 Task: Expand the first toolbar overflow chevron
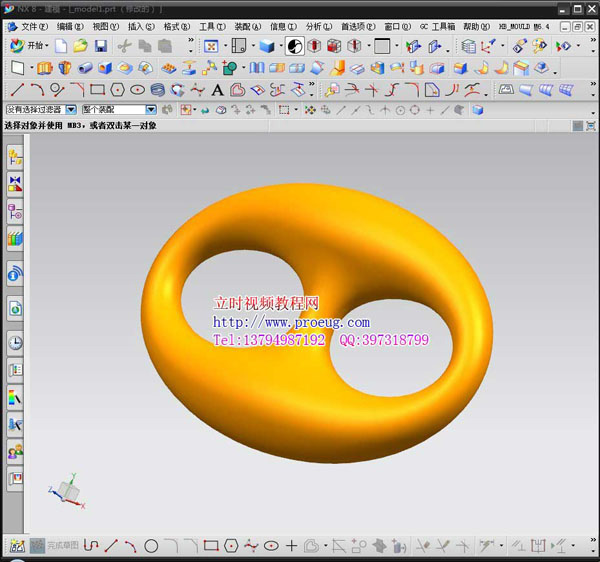point(191,40)
